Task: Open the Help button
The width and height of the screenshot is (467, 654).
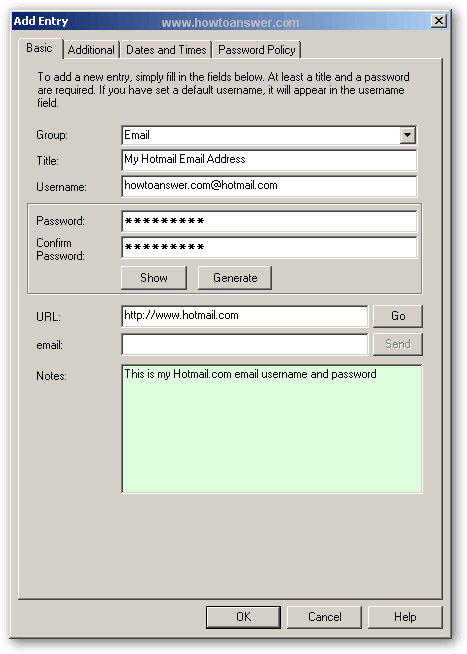Action: (405, 617)
